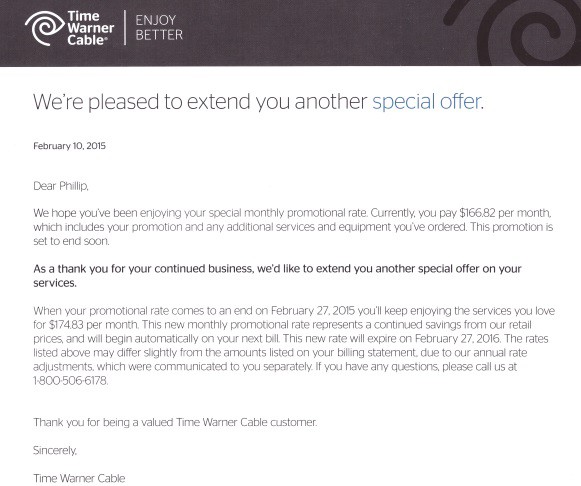Image resolution: width=581 pixels, height=486 pixels.
Task: Click the large swirl graphic in the header
Action: pos(512,33)
